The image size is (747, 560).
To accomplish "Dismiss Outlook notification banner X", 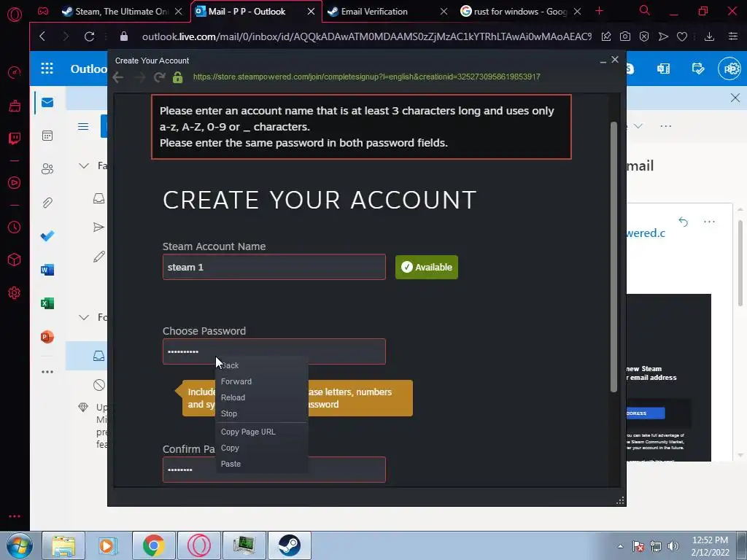I will pyautogui.click(x=735, y=98).
